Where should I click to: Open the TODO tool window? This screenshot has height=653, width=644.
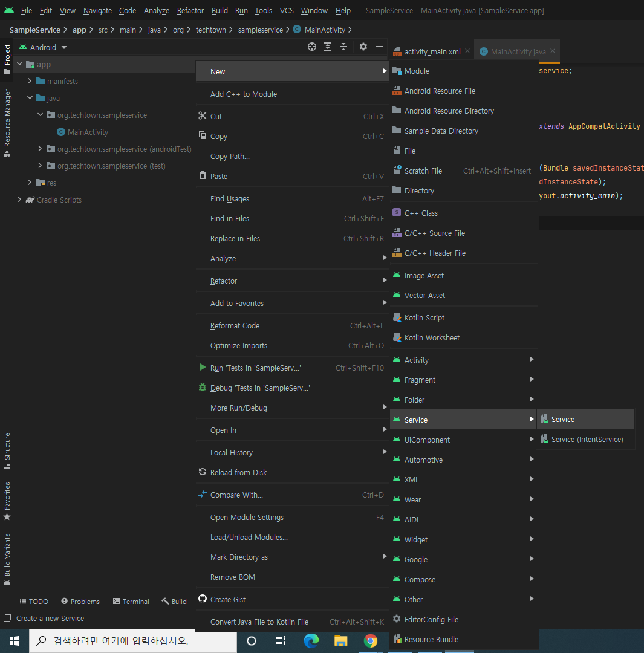[x=34, y=602]
